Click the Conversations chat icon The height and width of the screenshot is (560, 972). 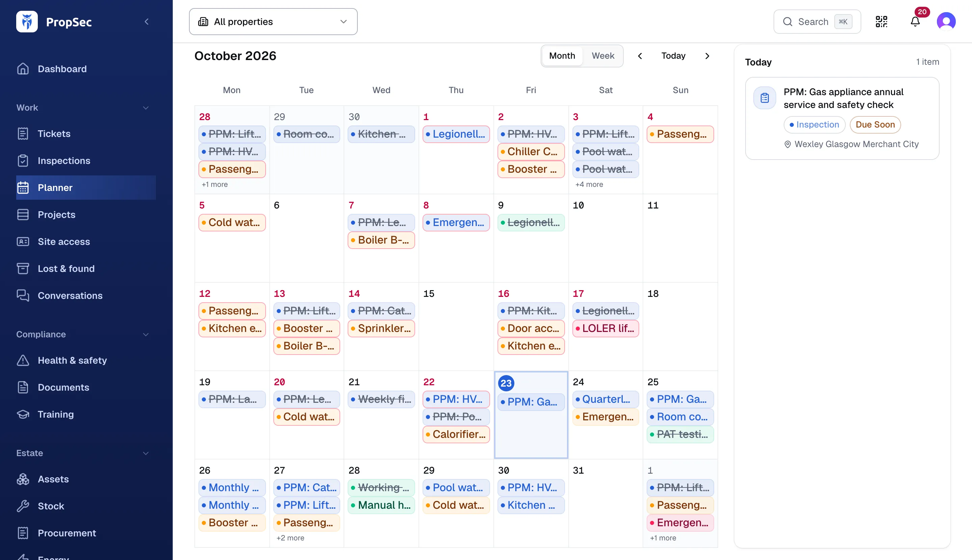[x=23, y=296]
